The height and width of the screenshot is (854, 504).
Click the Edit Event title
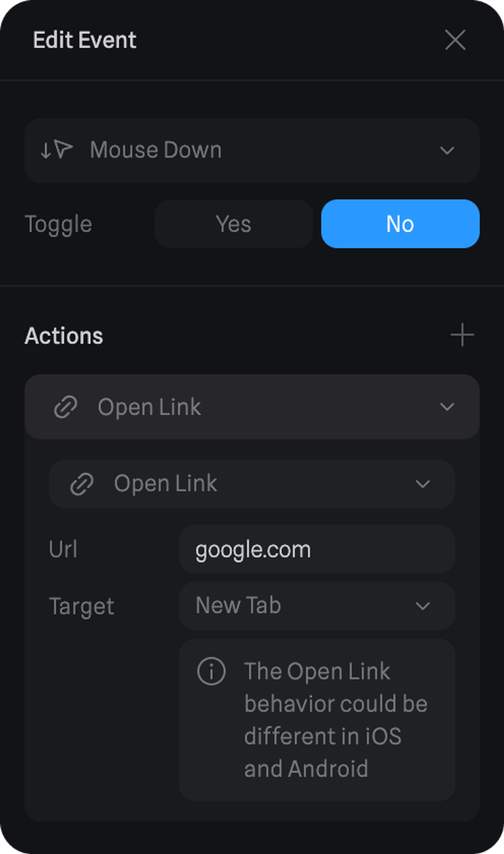click(x=85, y=40)
